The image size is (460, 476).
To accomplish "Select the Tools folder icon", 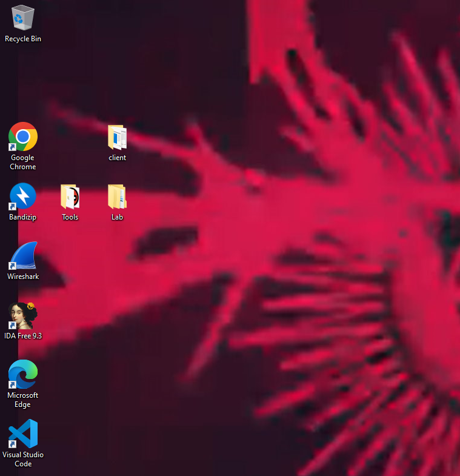I will coord(70,196).
